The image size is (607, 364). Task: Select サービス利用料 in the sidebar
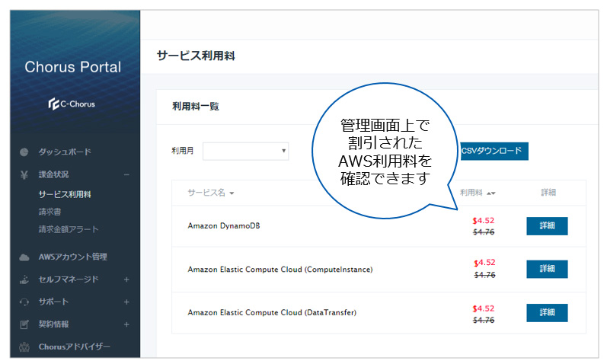65,194
